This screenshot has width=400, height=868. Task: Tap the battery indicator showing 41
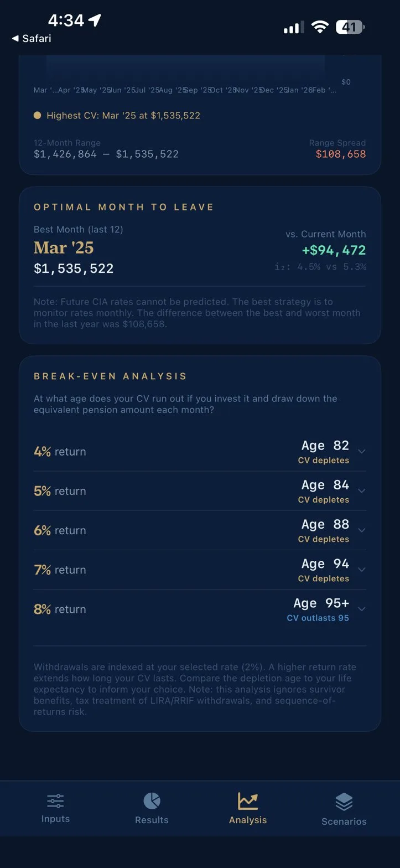tap(350, 26)
